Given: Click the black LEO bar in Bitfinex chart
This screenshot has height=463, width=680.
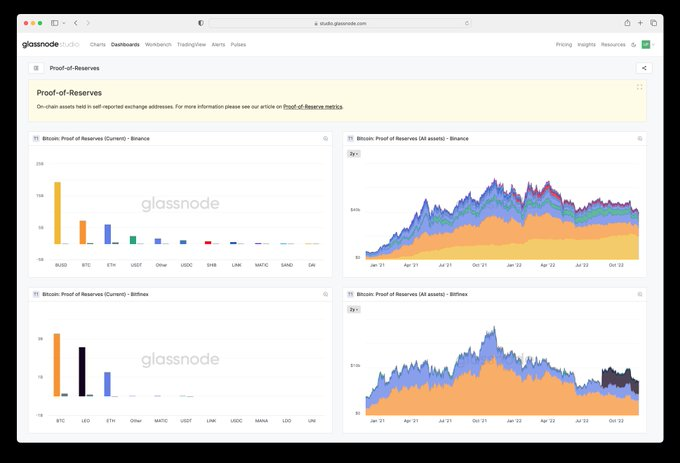Looking at the screenshot, I should pos(82,372).
